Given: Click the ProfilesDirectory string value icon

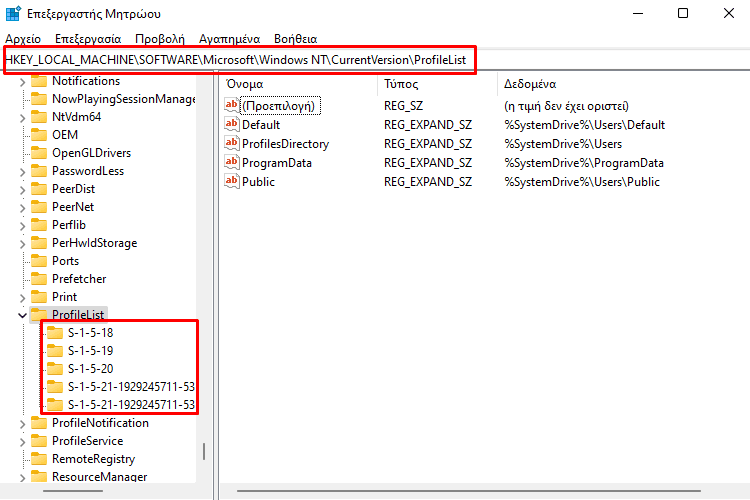Looking at the screenshot, I should point(232,143).
